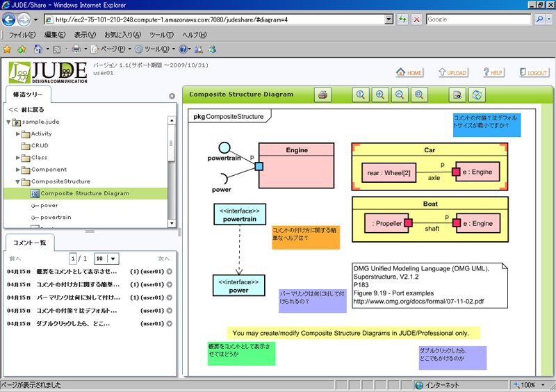Collapse the structure tree panel arrow icon

[172, 96]
